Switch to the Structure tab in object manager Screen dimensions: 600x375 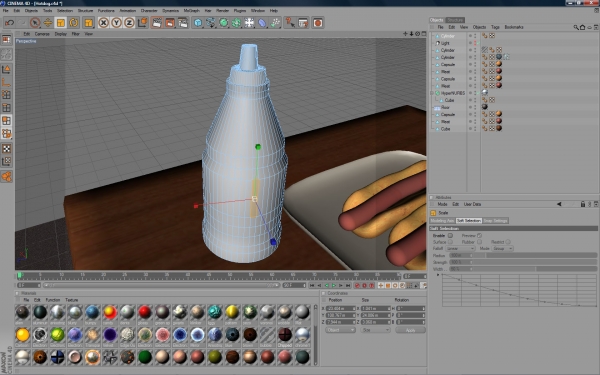pos(455,20)
